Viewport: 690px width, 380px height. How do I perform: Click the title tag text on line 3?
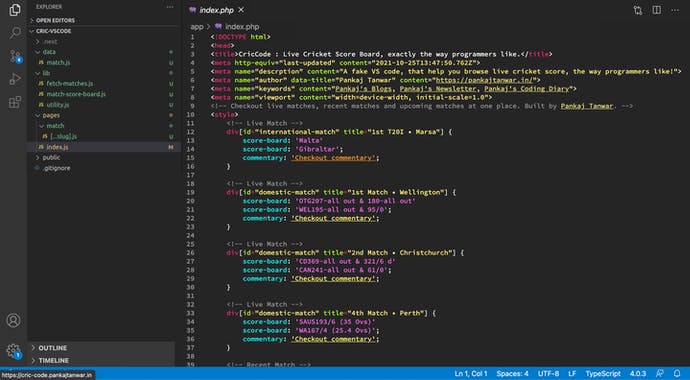(379, 55)
